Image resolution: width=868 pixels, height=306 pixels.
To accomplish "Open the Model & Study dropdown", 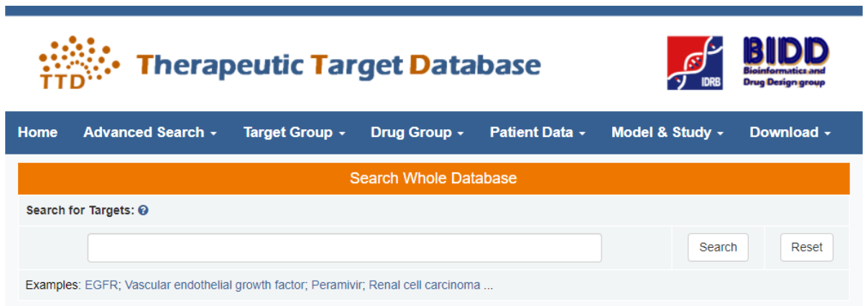I will (667, 132).
